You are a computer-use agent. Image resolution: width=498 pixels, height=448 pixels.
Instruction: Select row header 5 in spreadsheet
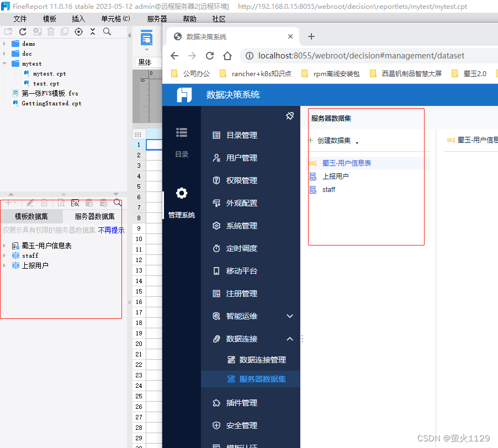139,186
